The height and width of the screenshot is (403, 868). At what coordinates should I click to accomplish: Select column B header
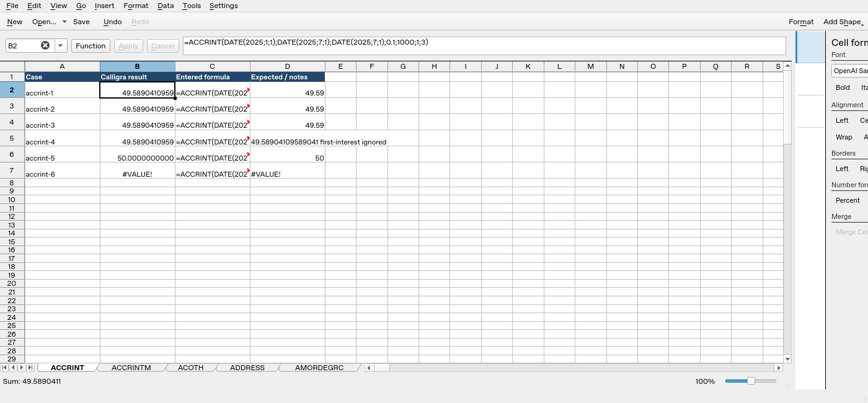pyautogui.click(x=137, y=66)
